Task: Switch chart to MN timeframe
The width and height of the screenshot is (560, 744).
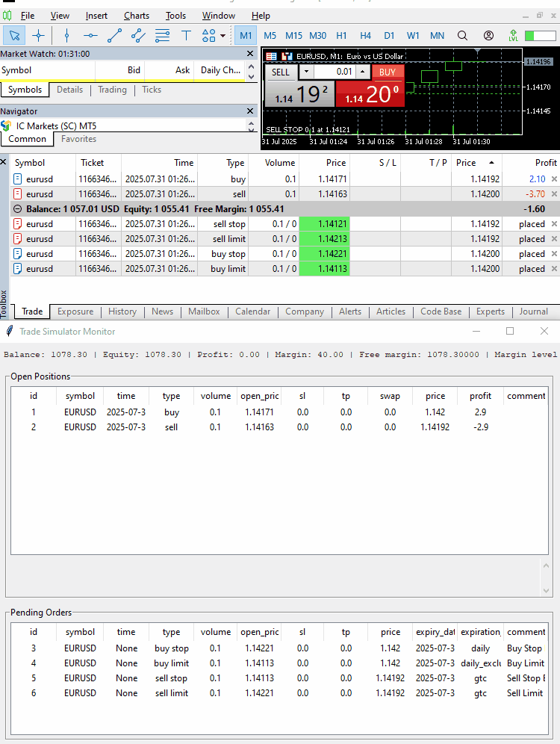Action: (438, 36)
